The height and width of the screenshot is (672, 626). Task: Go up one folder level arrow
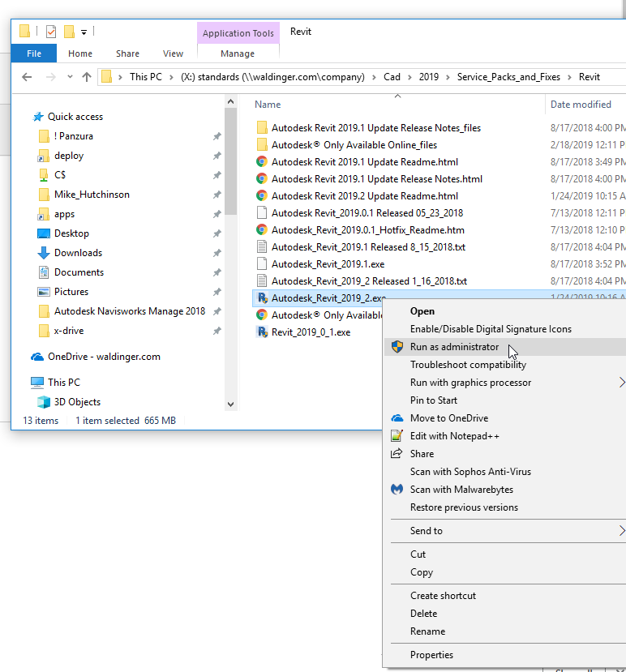pyautogui.click(x=87, y=77)
